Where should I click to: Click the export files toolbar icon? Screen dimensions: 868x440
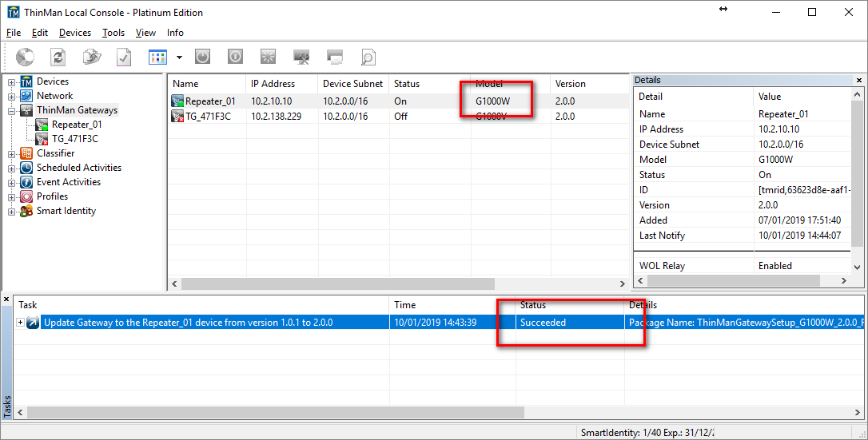(92, 57)
